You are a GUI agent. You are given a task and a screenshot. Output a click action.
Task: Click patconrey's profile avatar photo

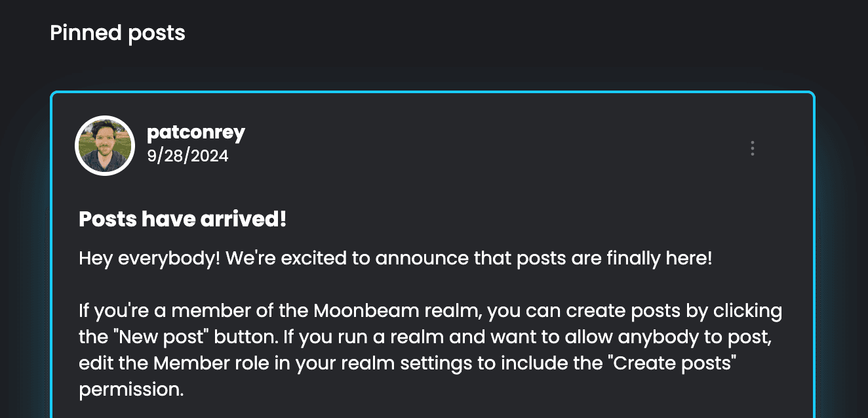tap(105, 146)
